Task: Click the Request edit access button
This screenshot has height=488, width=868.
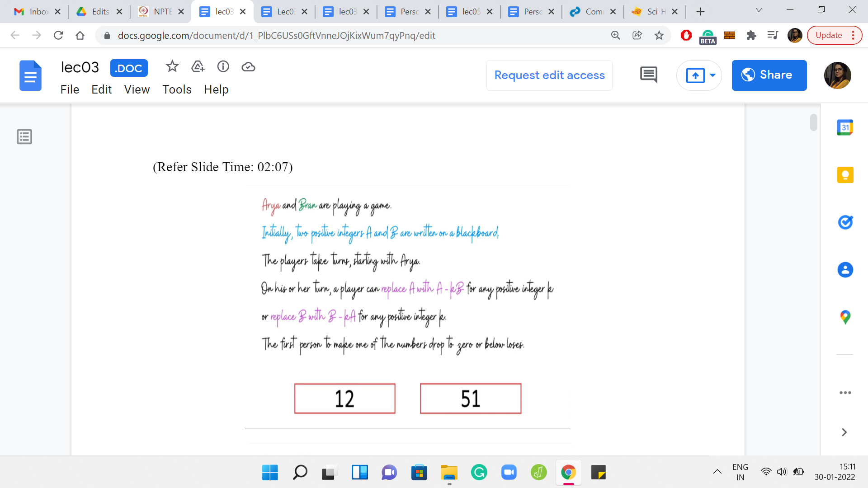Action: click(549, 75)
